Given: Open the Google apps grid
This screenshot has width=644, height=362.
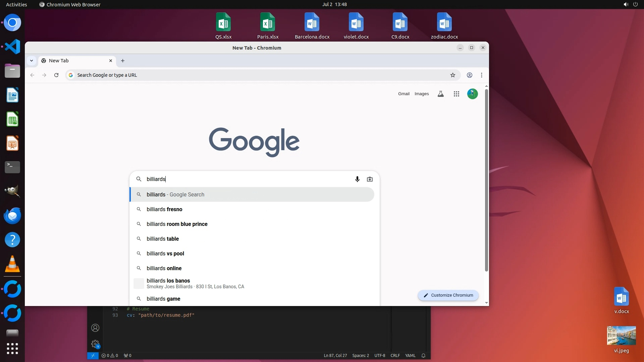Looking at the screenshot, I should (x=456, y=94).
